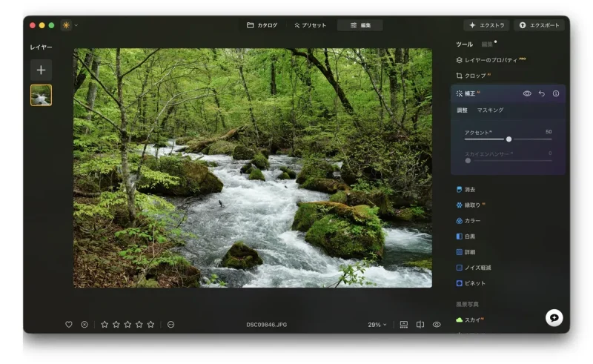Select the layer thumbnail in the レイヤー panel

(x=41, y=95)
